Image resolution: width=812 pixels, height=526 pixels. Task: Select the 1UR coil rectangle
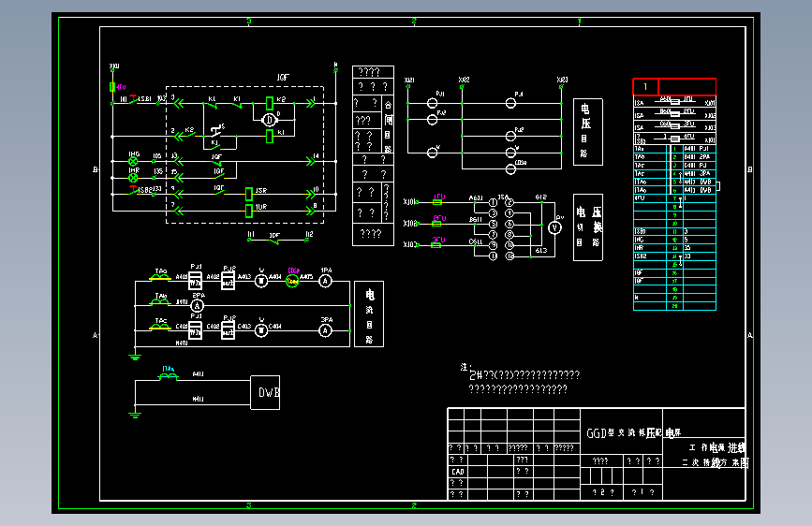(x=249, y=211)
